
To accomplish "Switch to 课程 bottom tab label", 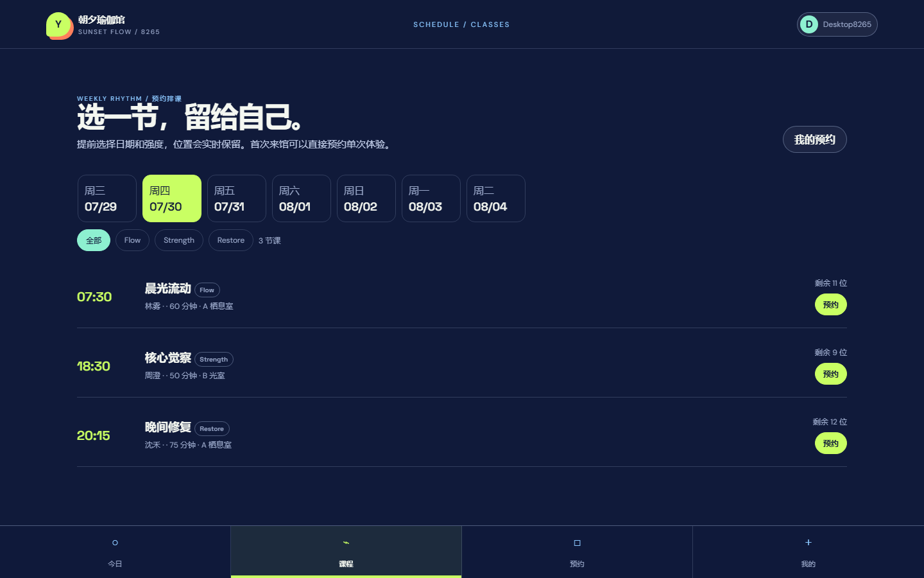I will (x=346, y=564).
